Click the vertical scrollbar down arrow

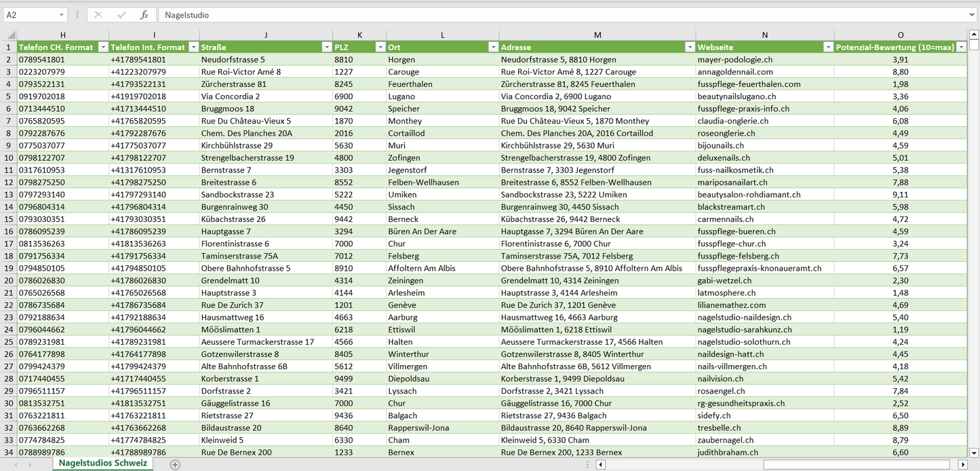tap(974, 452)
